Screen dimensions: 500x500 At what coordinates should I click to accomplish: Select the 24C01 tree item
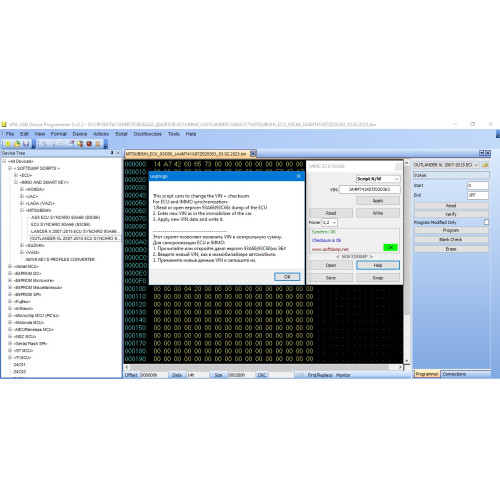[x=20, y=365]
